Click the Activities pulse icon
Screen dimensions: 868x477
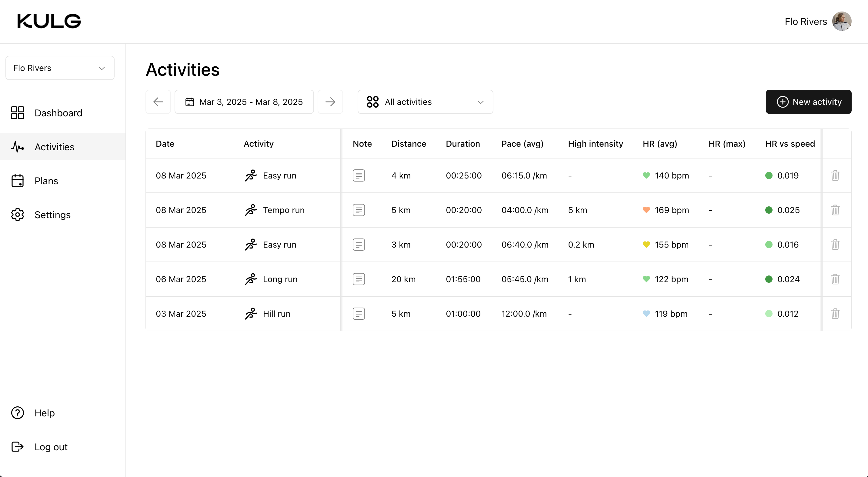tap(18, 147)
